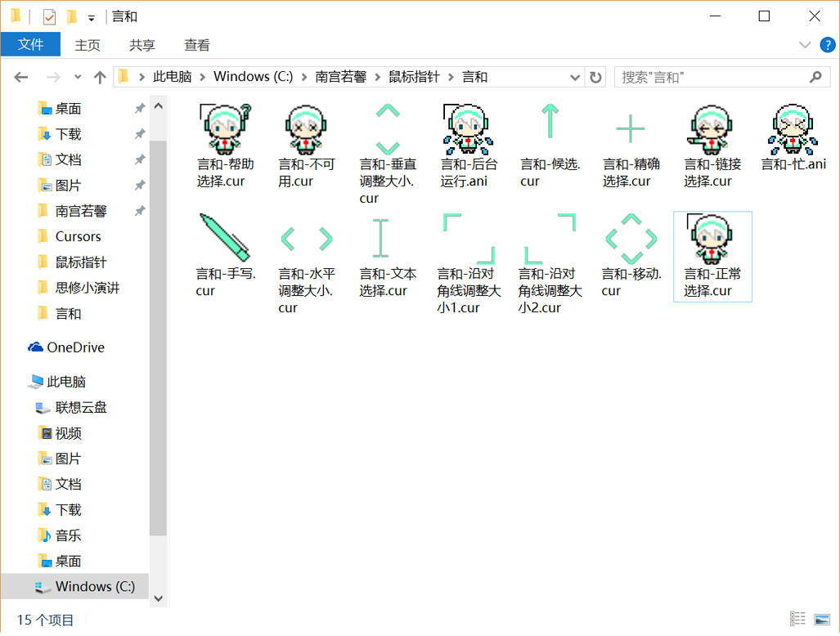840x636 pixels.
Task: Select the 言和-移动.cur move cursor file
Action: pos(630,240)
